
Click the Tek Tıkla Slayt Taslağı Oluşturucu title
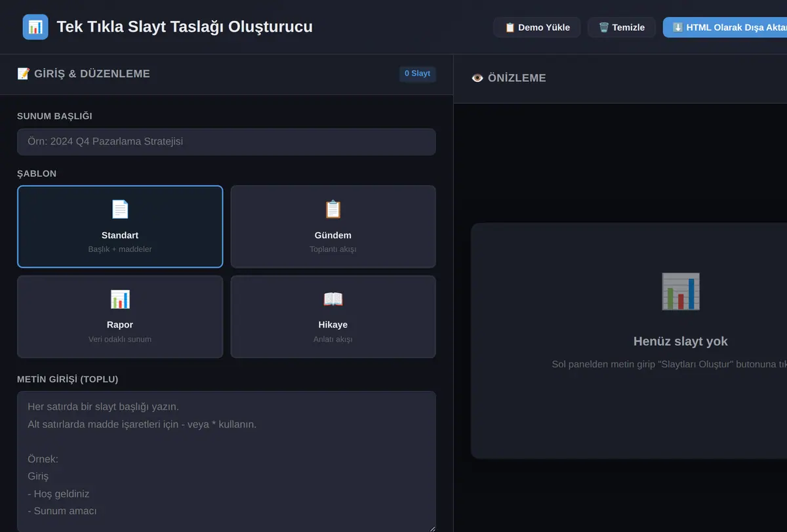pos(185,27)
